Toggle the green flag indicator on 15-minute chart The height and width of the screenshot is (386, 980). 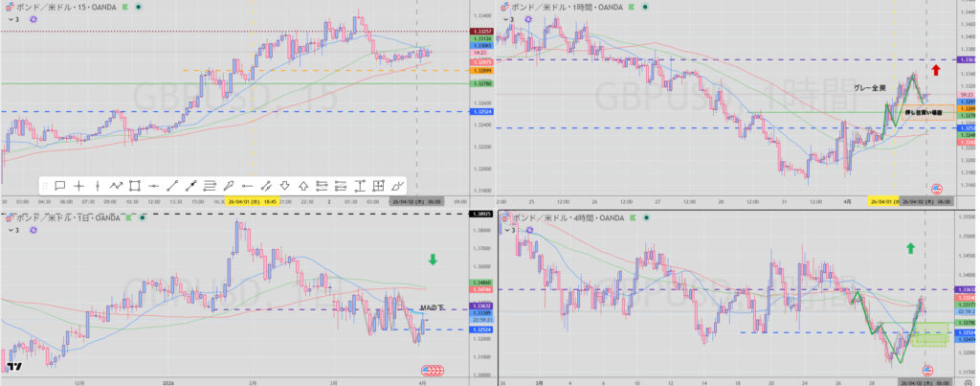coord(126,6)
